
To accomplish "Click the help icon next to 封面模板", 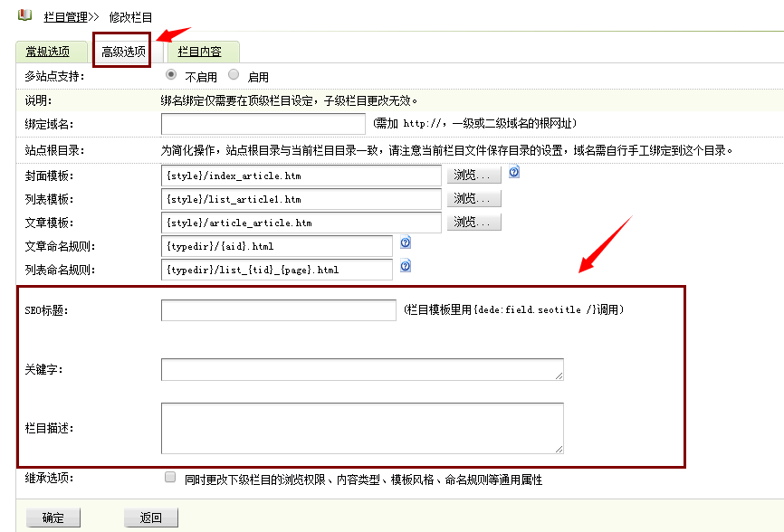I will (x=514, y=172).
